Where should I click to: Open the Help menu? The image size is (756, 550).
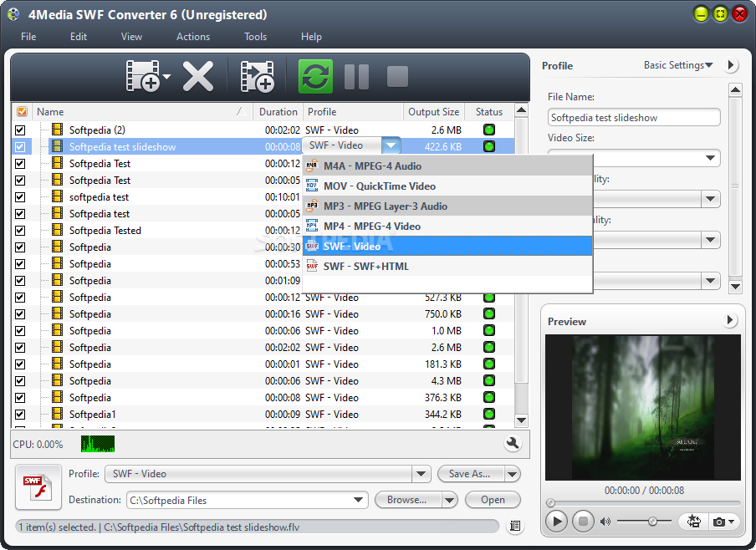[x=311, y=37]
